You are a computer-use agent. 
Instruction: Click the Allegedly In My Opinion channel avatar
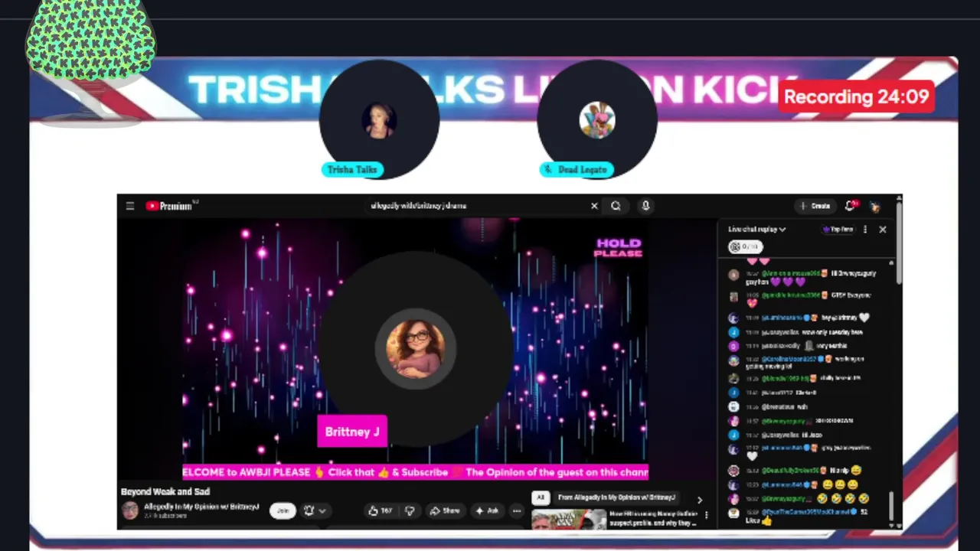(130, 510)
